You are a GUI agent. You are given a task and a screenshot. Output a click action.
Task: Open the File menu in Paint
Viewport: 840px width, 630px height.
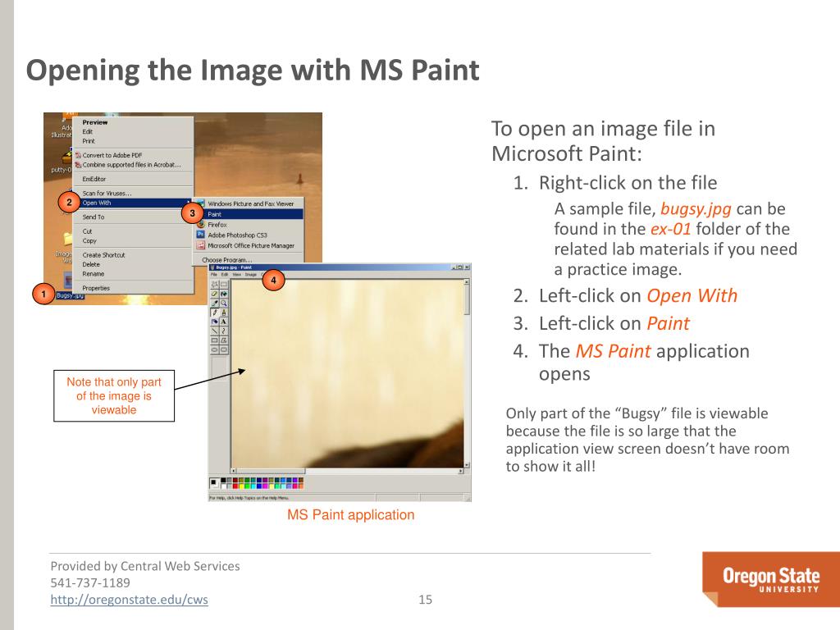tap(214, 274)
